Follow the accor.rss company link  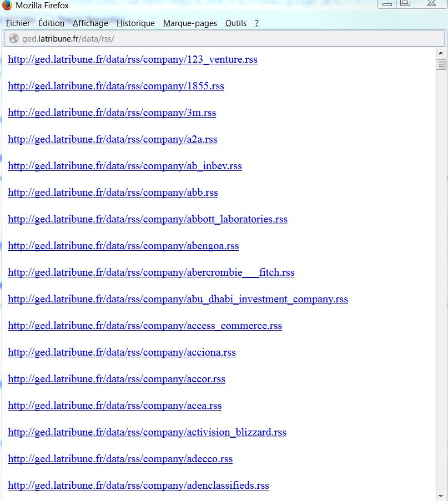coord(117,379)
